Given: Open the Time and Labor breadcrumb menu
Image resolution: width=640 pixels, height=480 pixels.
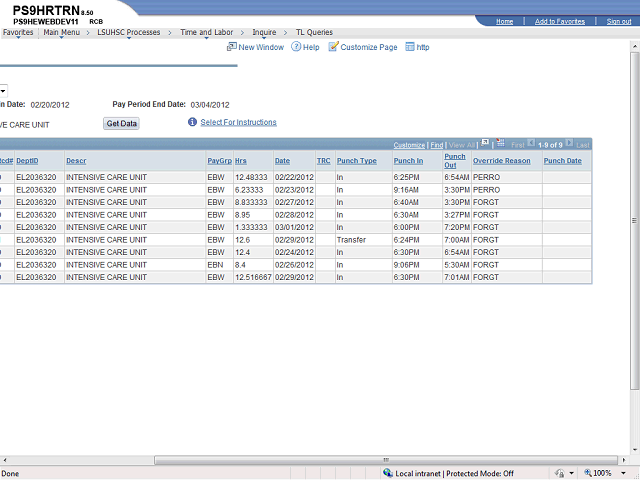Looking at the screenshot, I should pos(206,32).
